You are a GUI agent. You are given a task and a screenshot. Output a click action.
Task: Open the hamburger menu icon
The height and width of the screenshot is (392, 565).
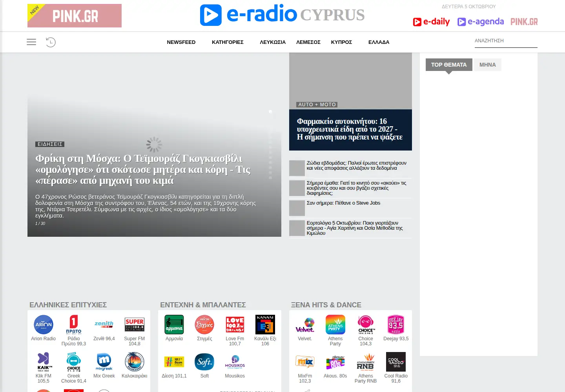click(x=31, y=42)
